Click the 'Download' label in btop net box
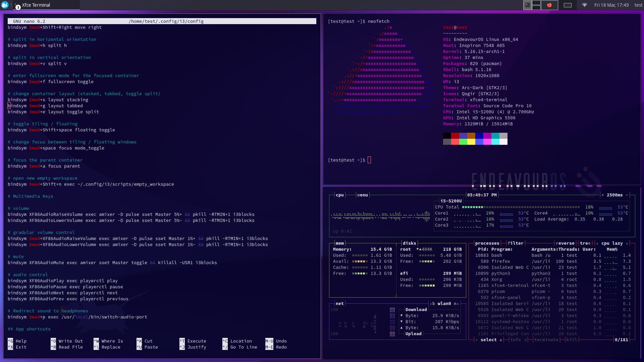 pos(416,310)
